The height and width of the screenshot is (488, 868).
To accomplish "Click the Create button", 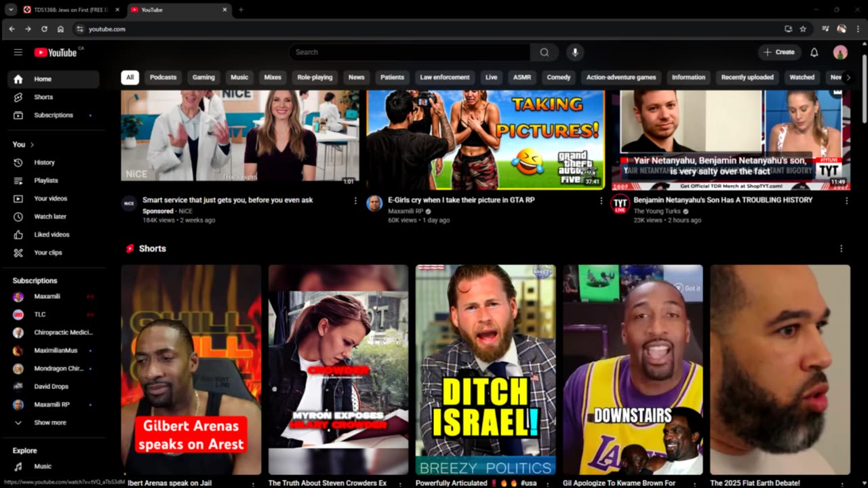I will point(779,52).
